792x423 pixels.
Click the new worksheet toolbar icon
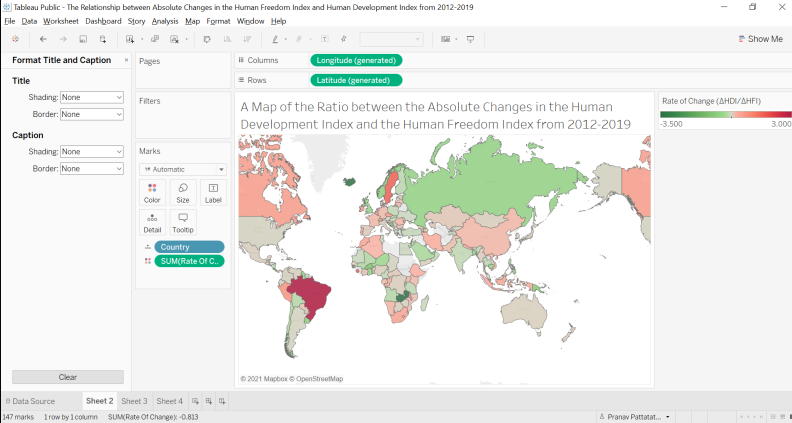[130, 39]
